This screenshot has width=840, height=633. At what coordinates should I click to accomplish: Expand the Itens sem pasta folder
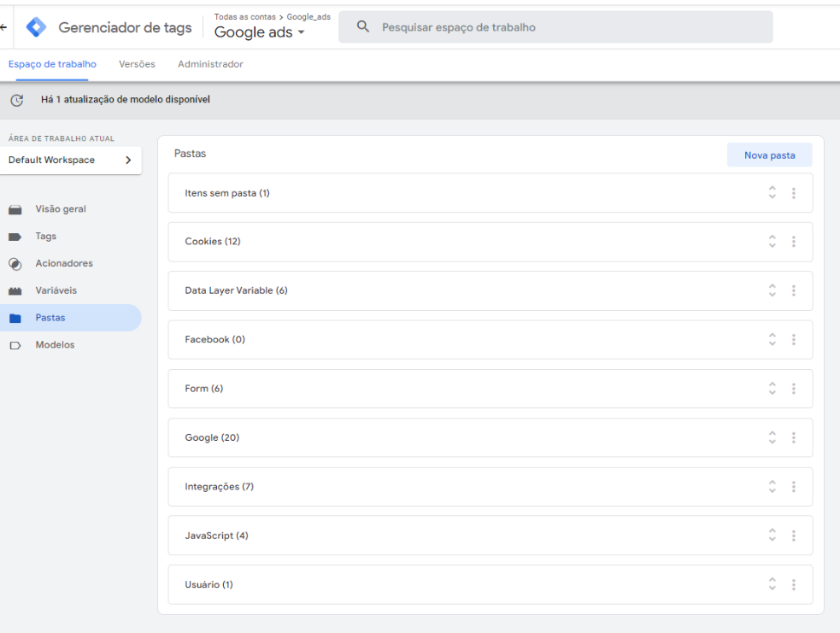coord(772,193)
